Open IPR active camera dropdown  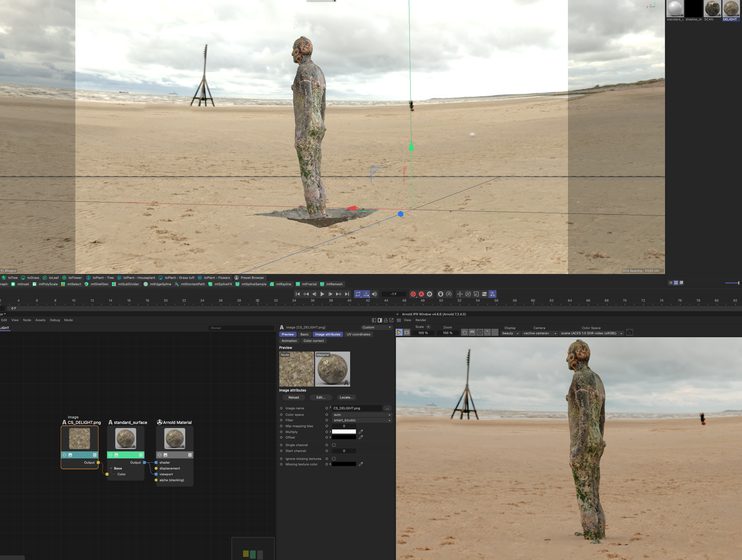click(540, 333)
